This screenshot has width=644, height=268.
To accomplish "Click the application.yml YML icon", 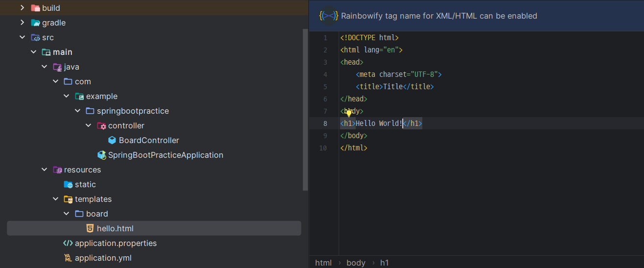I will click(x=68, y=258).
